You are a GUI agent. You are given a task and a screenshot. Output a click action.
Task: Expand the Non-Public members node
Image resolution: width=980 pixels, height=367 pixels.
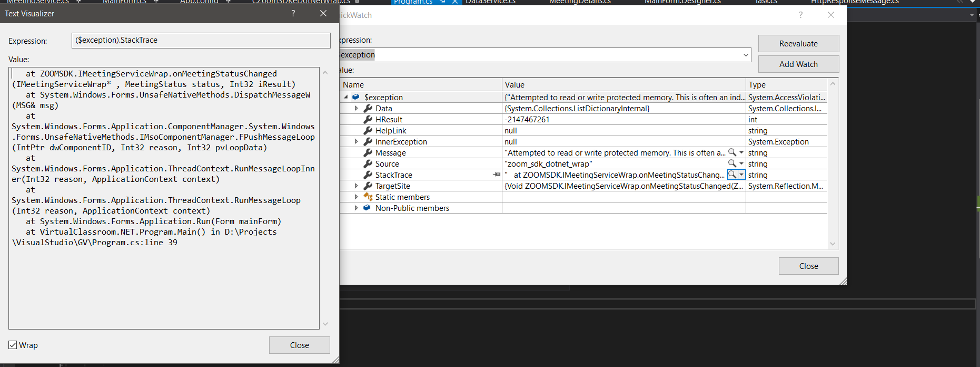[x=357, y=208]
